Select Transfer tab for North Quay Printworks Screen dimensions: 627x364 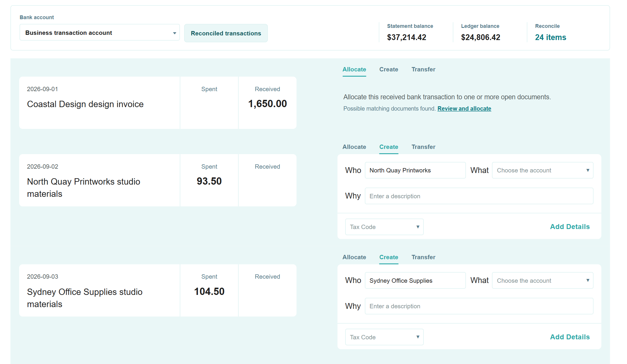[x=423, y=147]
